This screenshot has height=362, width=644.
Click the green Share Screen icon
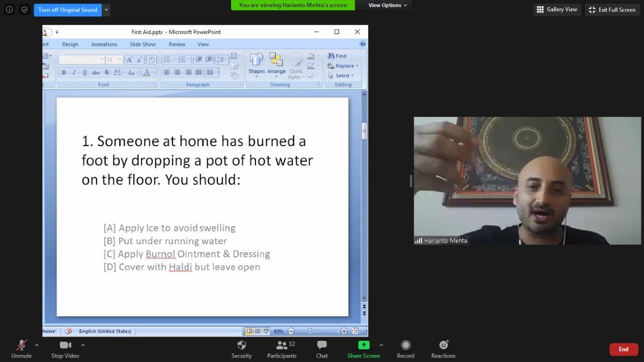pos(363,345)
